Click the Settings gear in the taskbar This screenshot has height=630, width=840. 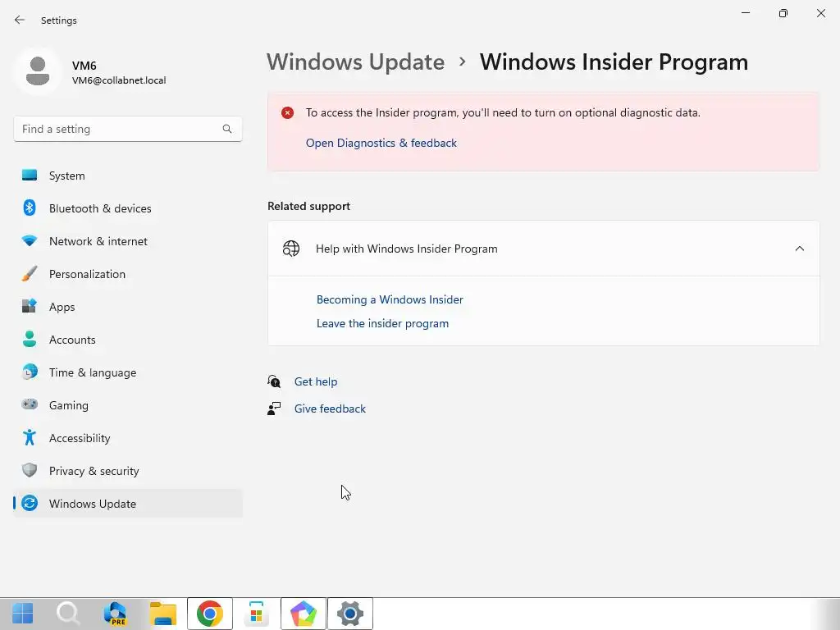click(x=350, y=614)
